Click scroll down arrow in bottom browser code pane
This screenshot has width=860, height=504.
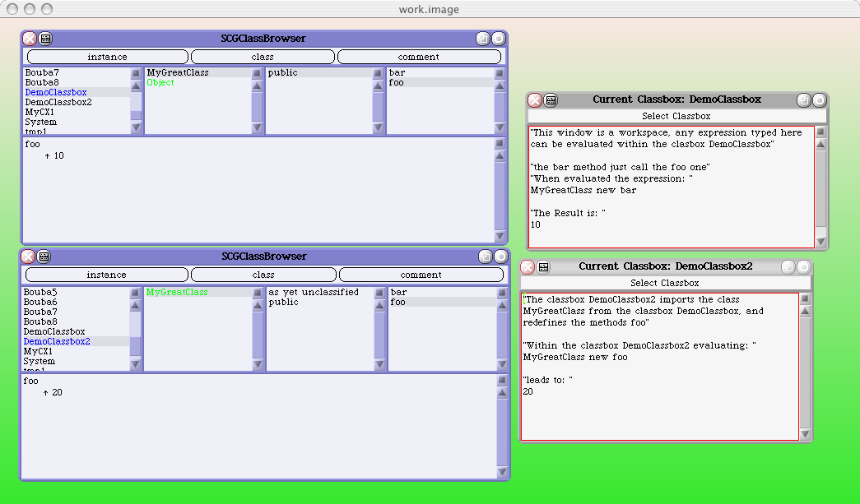tap(502, 472)
